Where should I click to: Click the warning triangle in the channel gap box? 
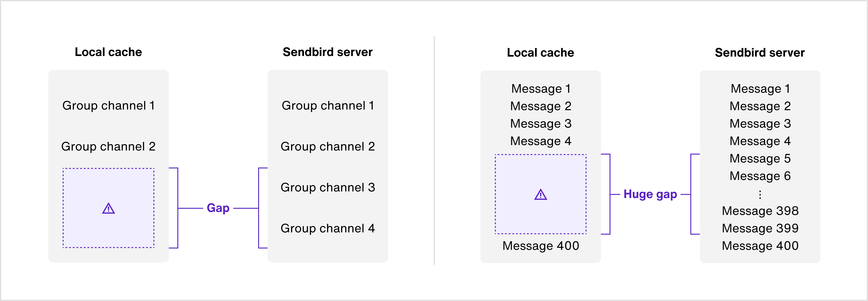(108, 209)
